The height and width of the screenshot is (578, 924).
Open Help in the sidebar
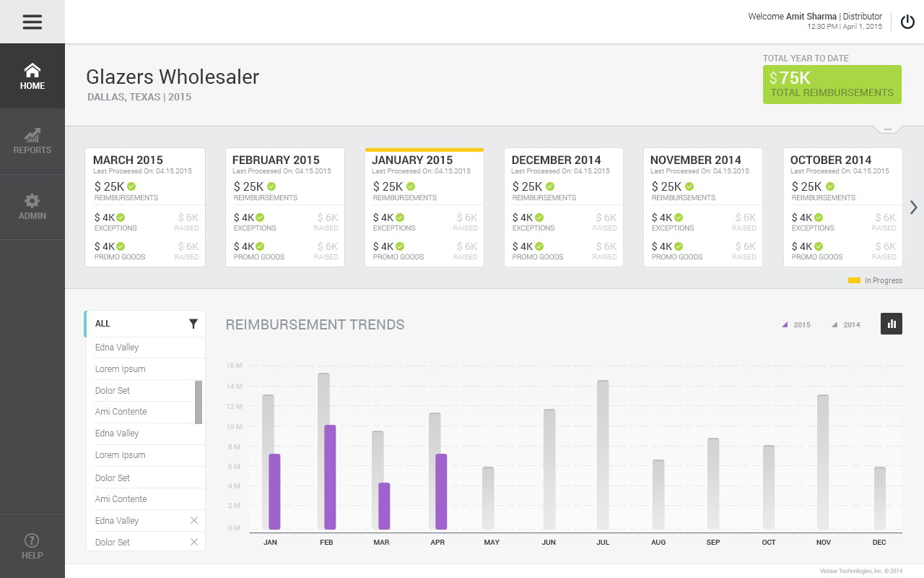[x=32, y=546]
